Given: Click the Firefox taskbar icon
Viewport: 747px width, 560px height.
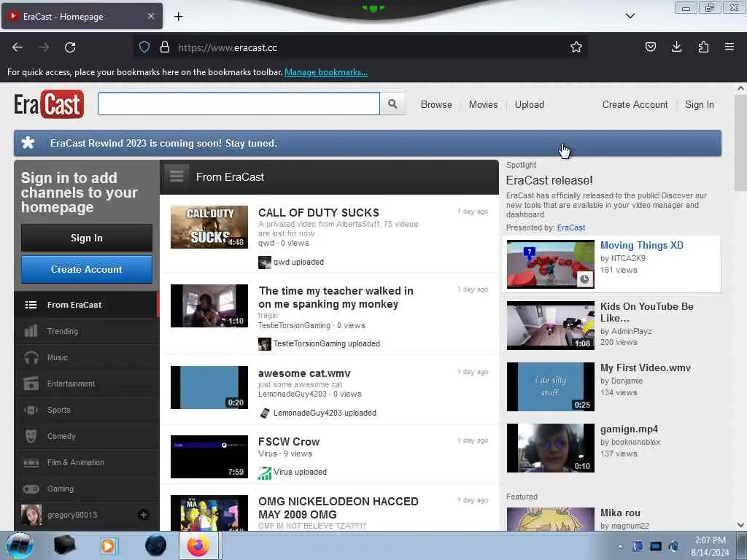Looking at the screenshot, I should click(x=198, y=545).
